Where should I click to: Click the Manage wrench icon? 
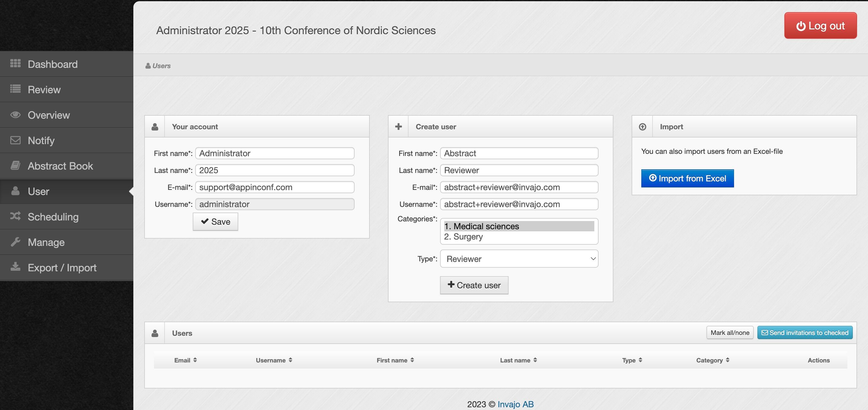click(15, 242)
